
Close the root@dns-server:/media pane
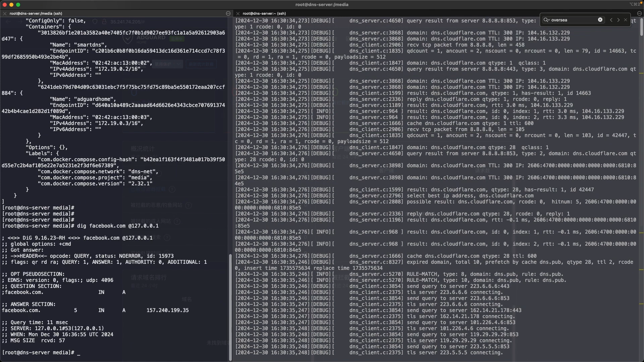coord(5,13)
